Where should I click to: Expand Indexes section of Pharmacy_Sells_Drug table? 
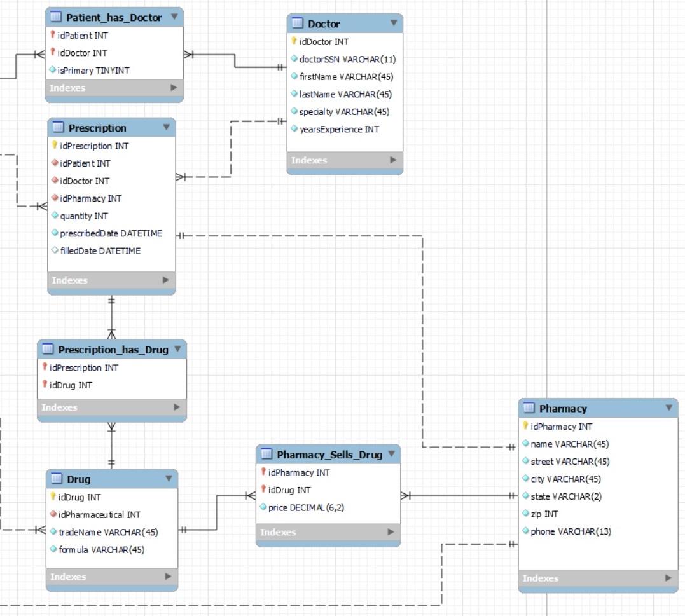pyautogui.click(x=391, y=531)
